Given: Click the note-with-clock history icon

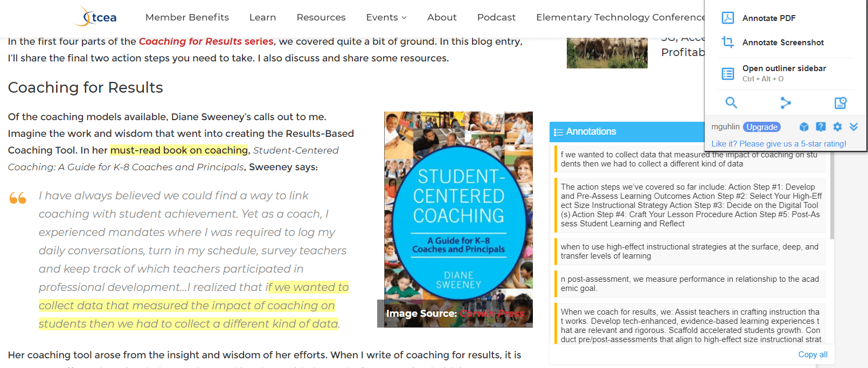Looking at the screenshot, I should (841, 102).
